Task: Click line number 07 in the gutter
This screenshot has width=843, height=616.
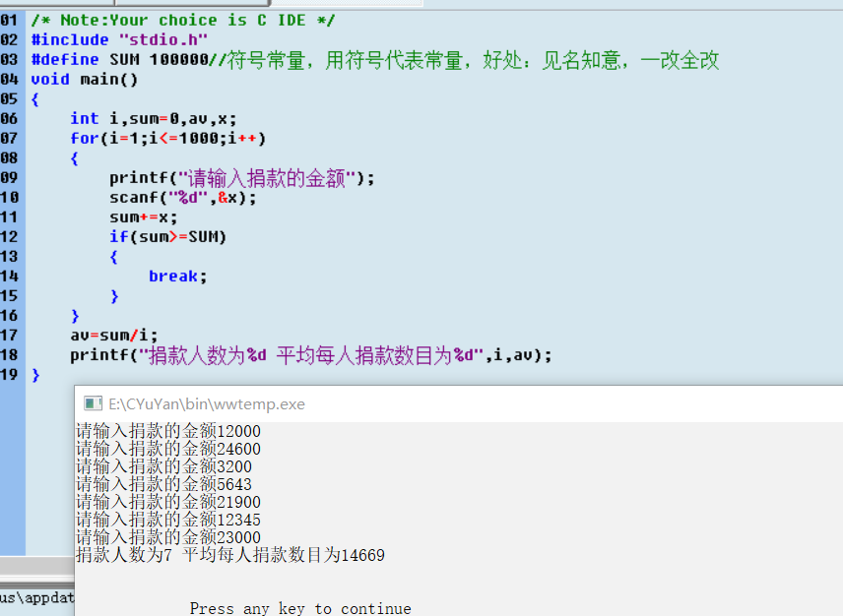Action: tap(9, 139)
